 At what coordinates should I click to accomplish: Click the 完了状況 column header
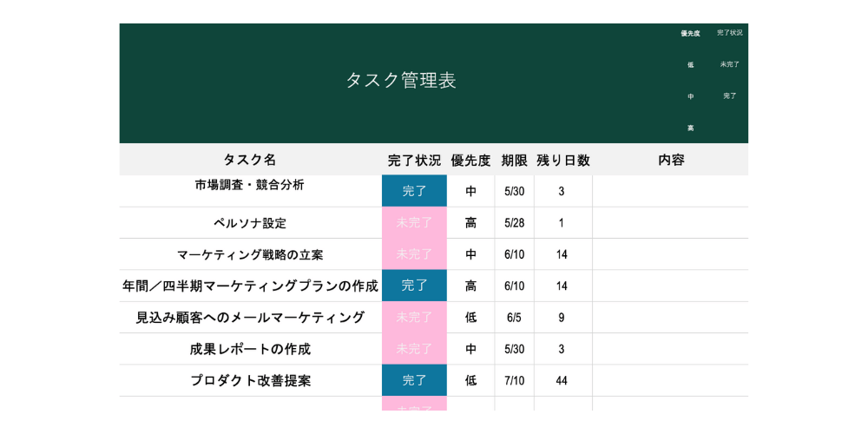(x=414, y=160)
